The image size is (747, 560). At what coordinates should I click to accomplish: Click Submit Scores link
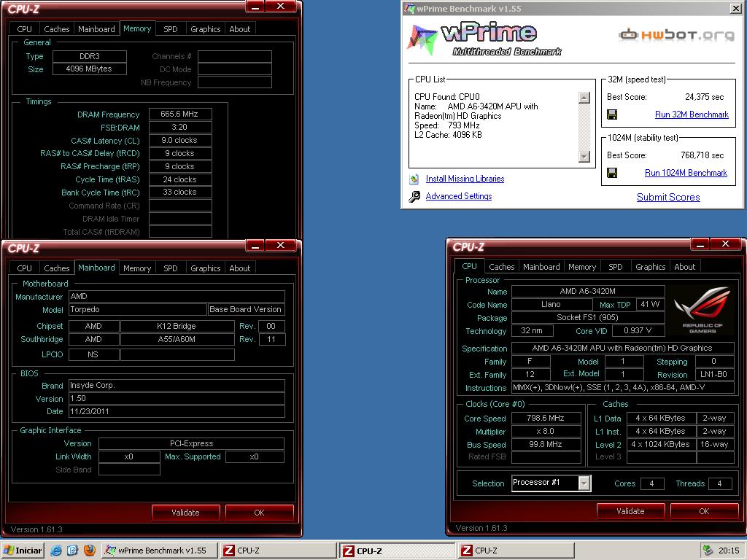pos(668,197)
